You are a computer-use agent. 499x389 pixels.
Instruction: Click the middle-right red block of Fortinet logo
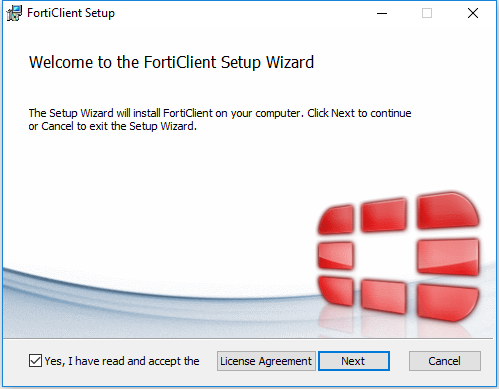pyautogui.click(x=448, y=257)
